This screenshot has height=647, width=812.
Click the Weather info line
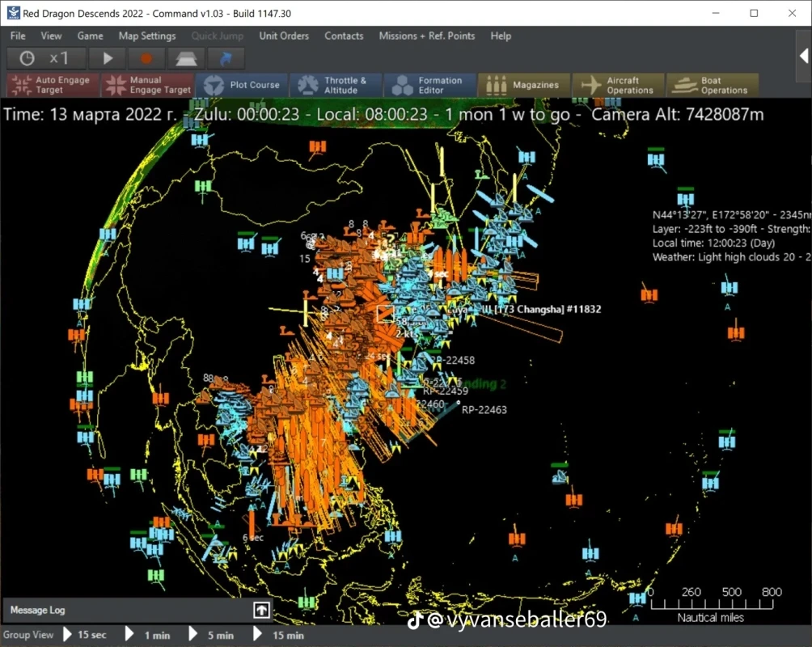[731, 257]
